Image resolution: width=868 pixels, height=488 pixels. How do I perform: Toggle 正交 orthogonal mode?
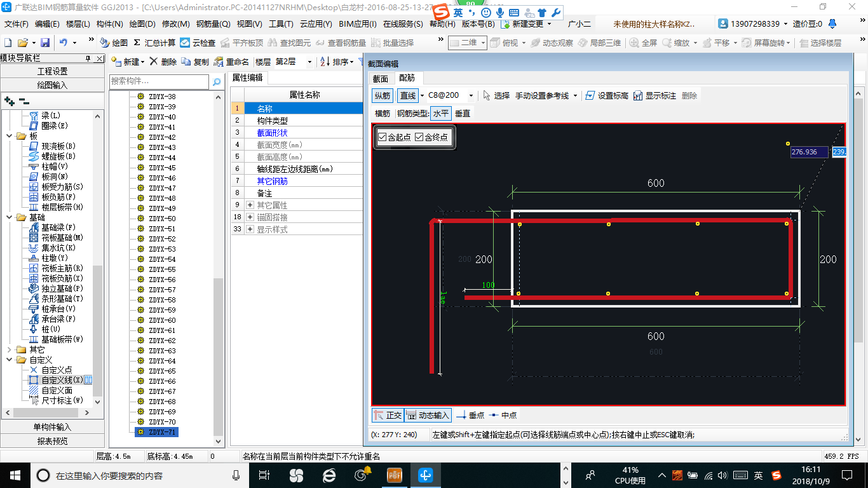coord(388,415)
